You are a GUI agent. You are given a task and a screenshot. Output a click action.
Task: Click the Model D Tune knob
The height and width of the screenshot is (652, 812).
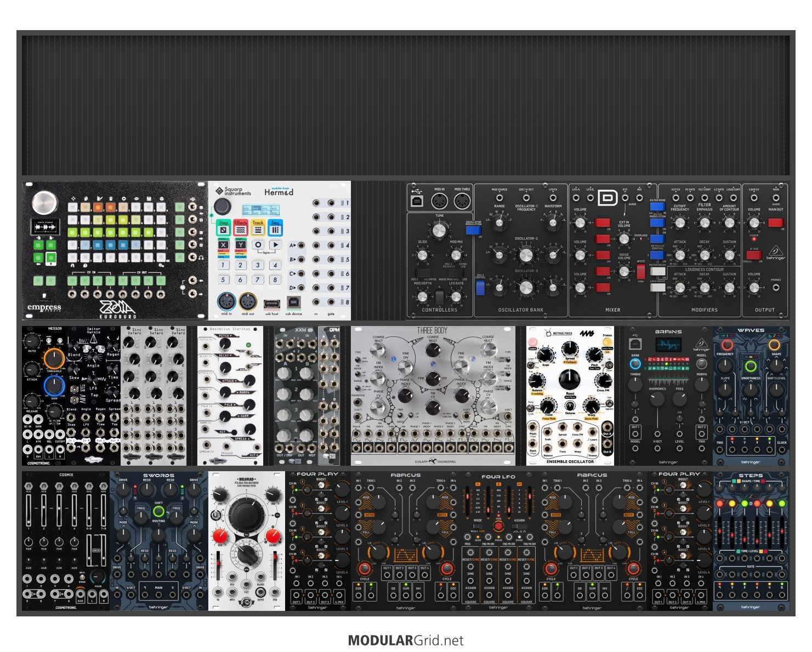point(439,231)
